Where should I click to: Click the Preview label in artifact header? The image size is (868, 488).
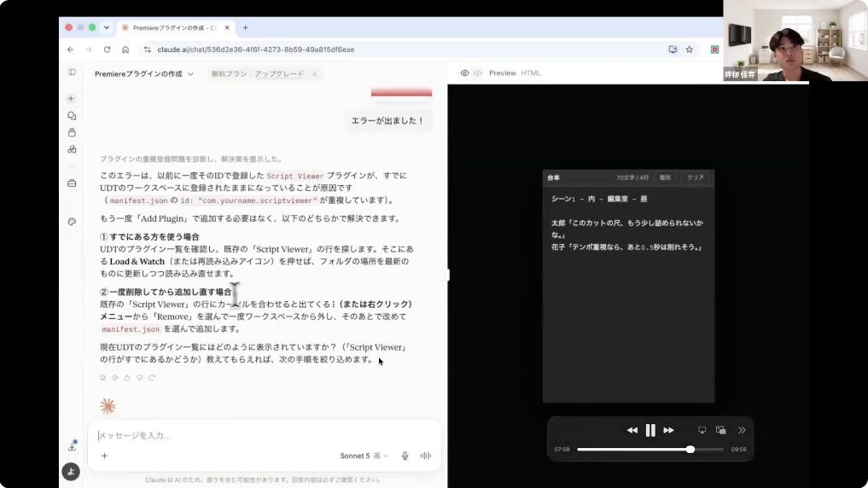click(502, 73)
